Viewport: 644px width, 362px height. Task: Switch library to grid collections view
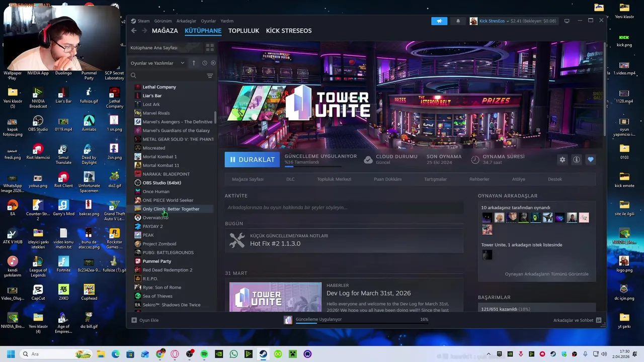click(210, 47)
